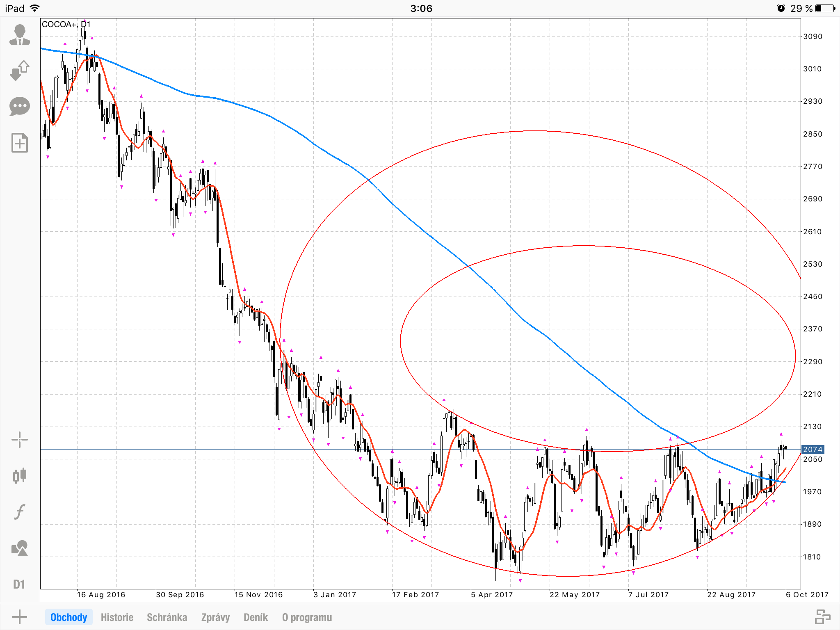Screen dimensions: 840x630
Task: Show the O programu tab
Action: (307, 617)
